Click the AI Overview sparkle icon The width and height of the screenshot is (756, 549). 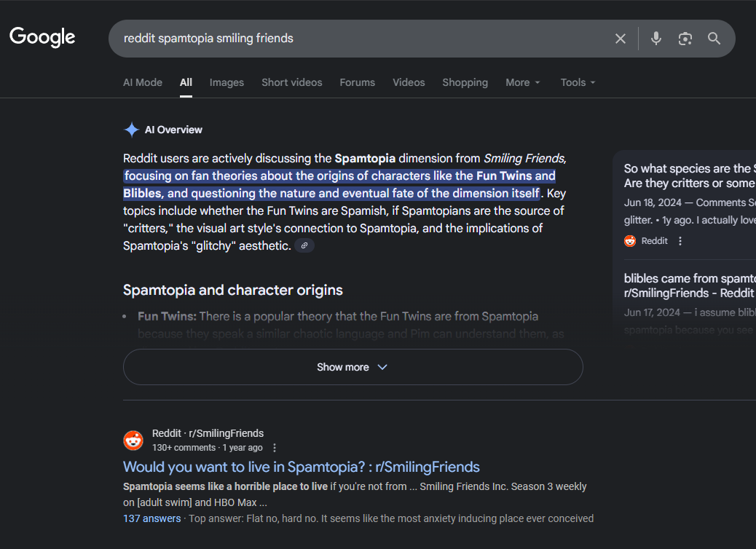(131, 130)
